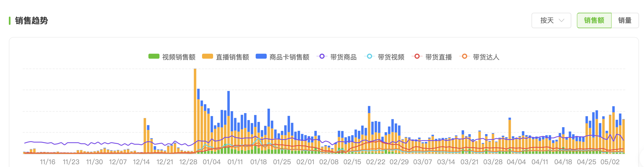Click the cyan 带货视频 legend marker

click(x=370, y=56)
